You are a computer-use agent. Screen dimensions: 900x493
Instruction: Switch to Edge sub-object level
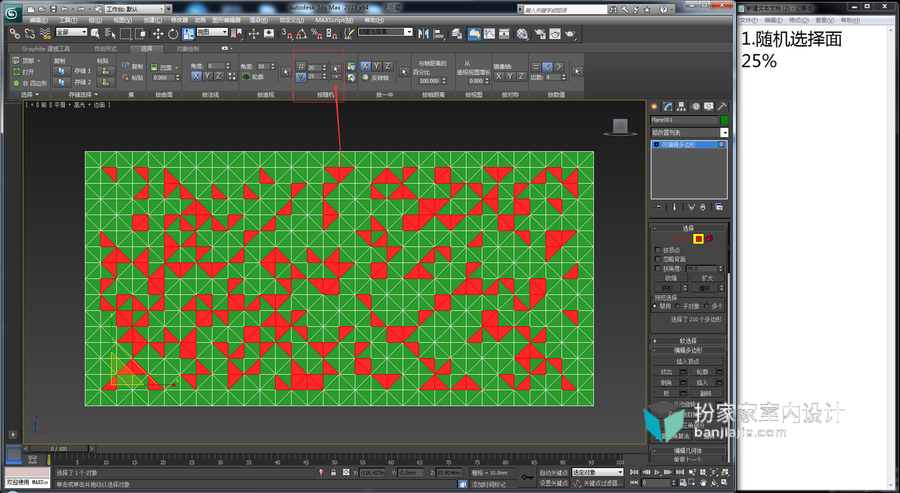tap(676, 239)
